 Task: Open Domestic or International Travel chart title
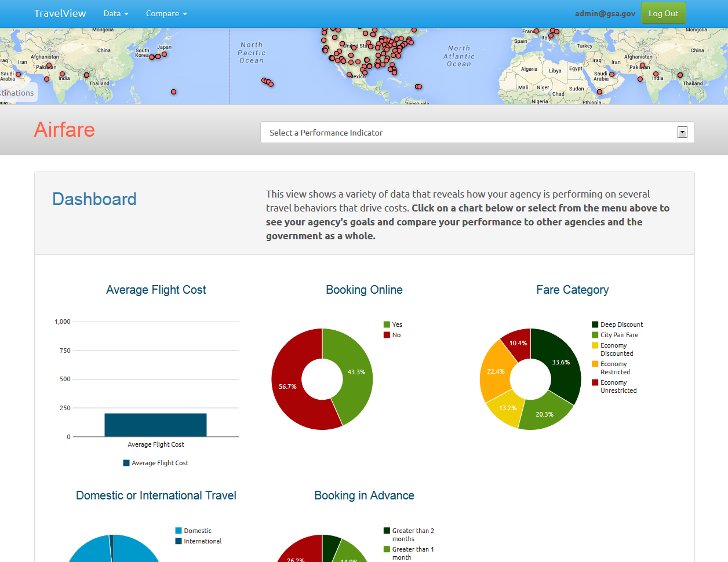click(x=156, y=495)
